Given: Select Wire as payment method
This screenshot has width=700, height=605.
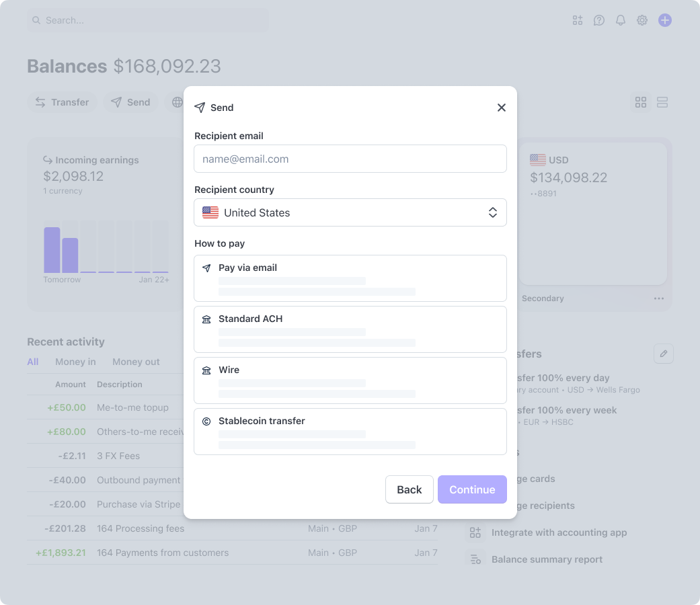Looking at the screenshot, I should click(x=350, y=380).
